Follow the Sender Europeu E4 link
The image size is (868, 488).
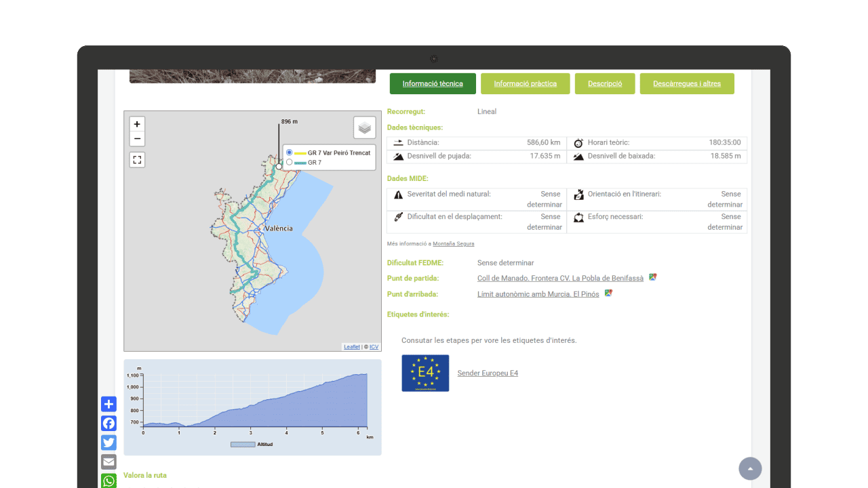(x=487, y=373)
